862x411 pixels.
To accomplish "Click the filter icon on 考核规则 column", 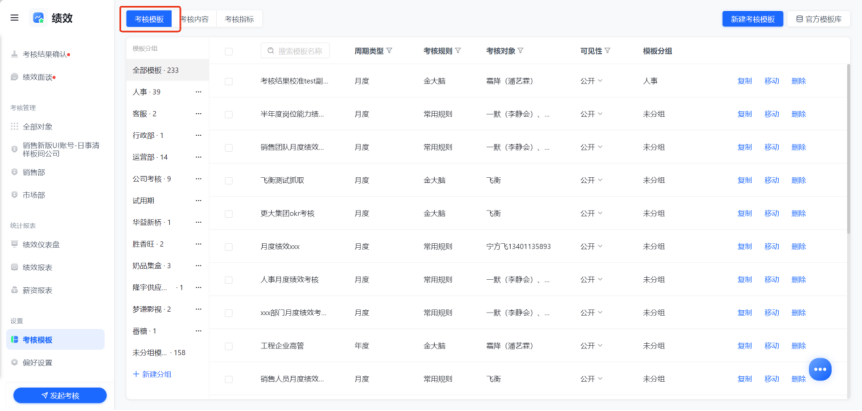I will [457, 51].
